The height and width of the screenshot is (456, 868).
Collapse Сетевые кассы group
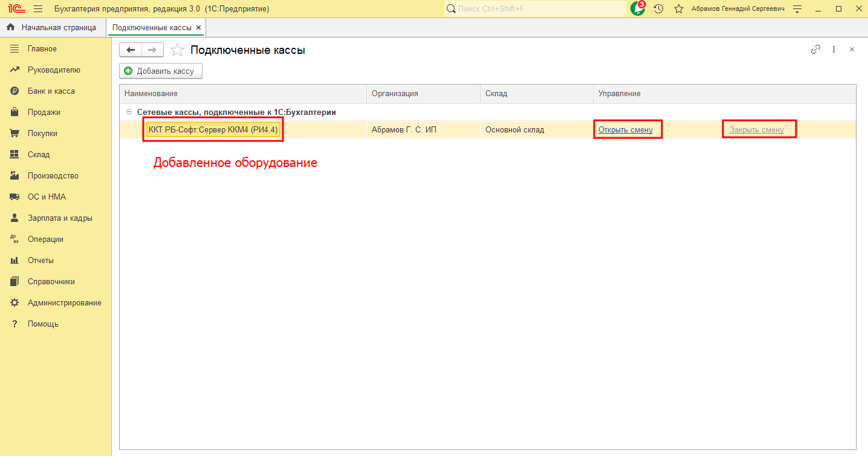click(x=128, y=112)
